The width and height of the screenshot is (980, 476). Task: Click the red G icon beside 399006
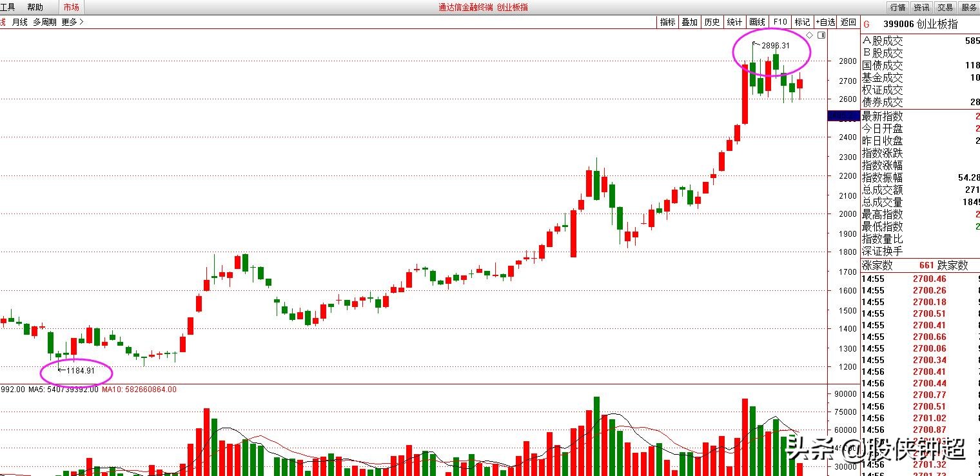(866, 25)
